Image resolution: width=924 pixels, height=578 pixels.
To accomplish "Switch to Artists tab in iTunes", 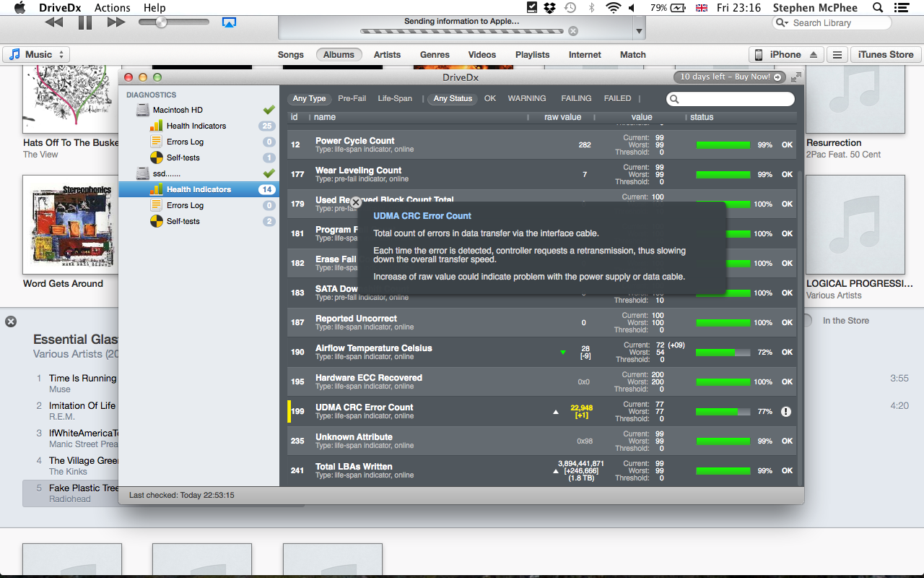I will pos(387,55).
